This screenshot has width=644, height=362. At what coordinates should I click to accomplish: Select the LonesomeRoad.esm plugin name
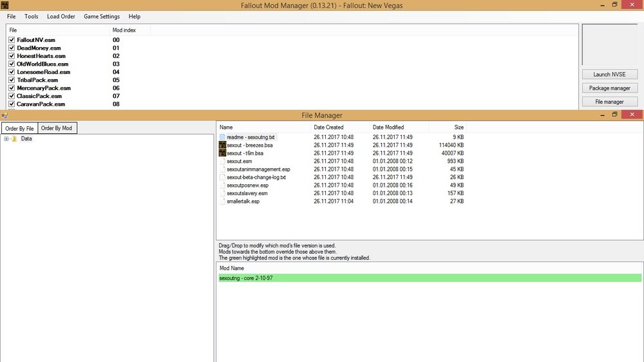click(x=44, y=72)
